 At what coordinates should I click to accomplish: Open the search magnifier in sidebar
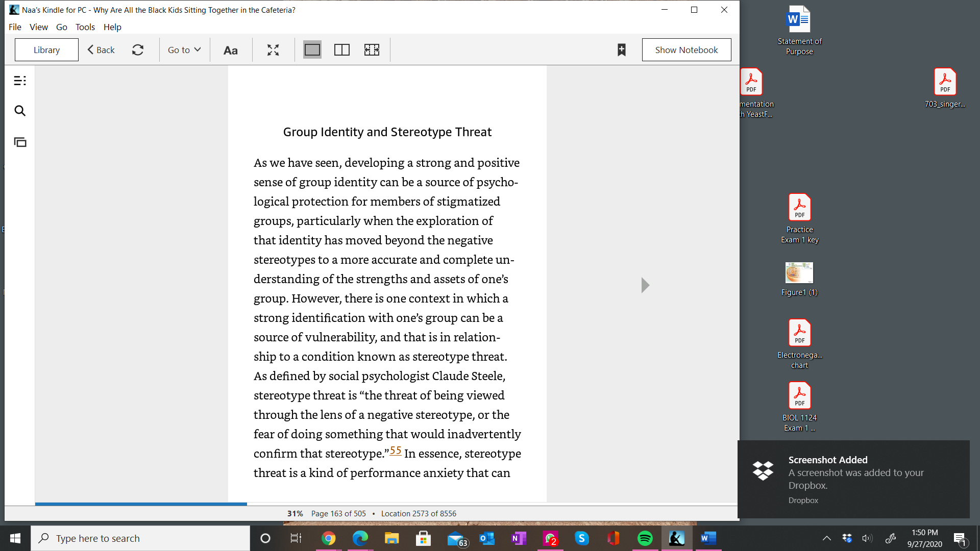(20, 111)
